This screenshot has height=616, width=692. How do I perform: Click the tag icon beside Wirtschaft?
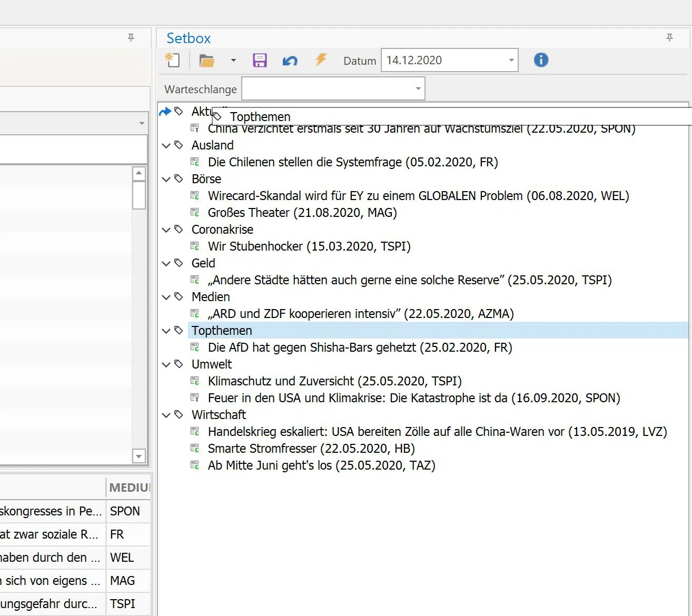[x=179, y=414]
